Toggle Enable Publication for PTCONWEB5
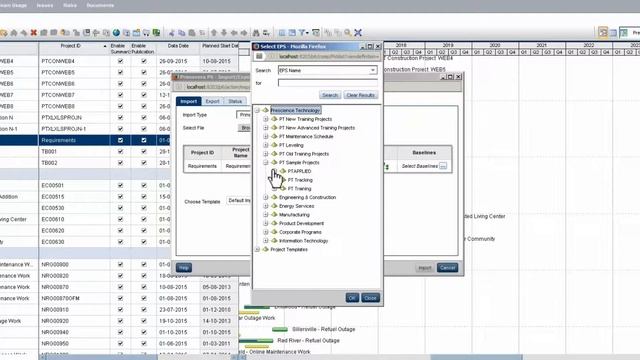Image resolution: width=640 pixels, height=360 pixels. click(144, 72)
